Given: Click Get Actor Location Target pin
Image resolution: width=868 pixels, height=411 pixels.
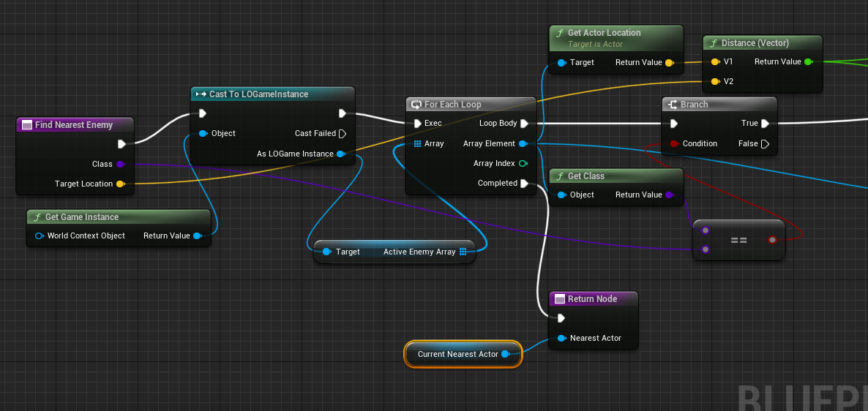Looking at the screenshot, I should (561, 62).
